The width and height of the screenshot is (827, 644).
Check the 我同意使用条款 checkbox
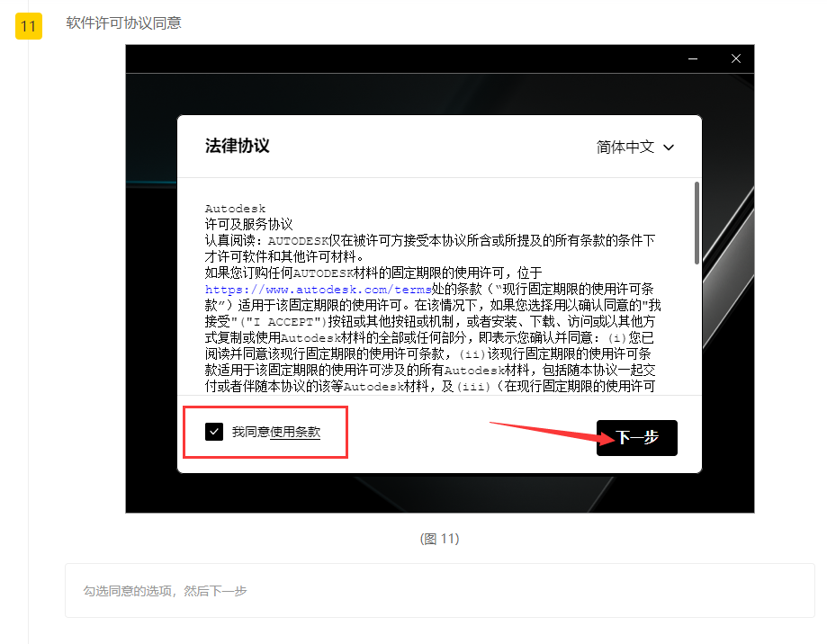[x=214, y=432]
